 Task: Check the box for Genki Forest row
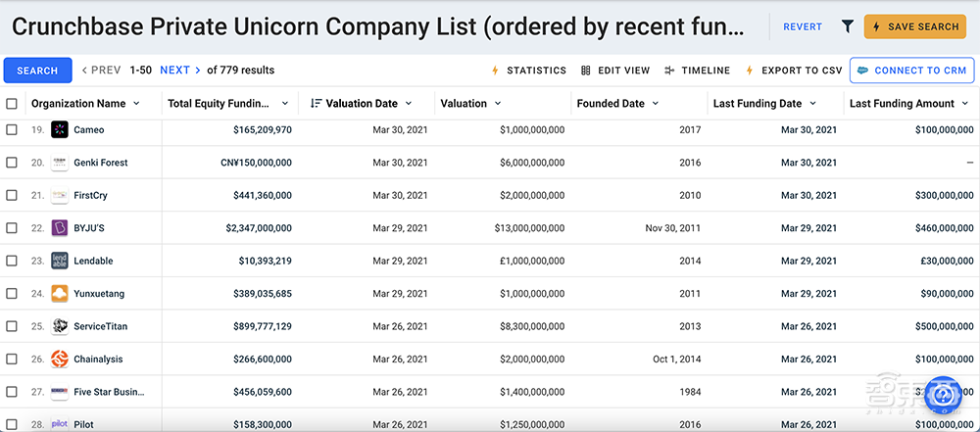[12, 163]
